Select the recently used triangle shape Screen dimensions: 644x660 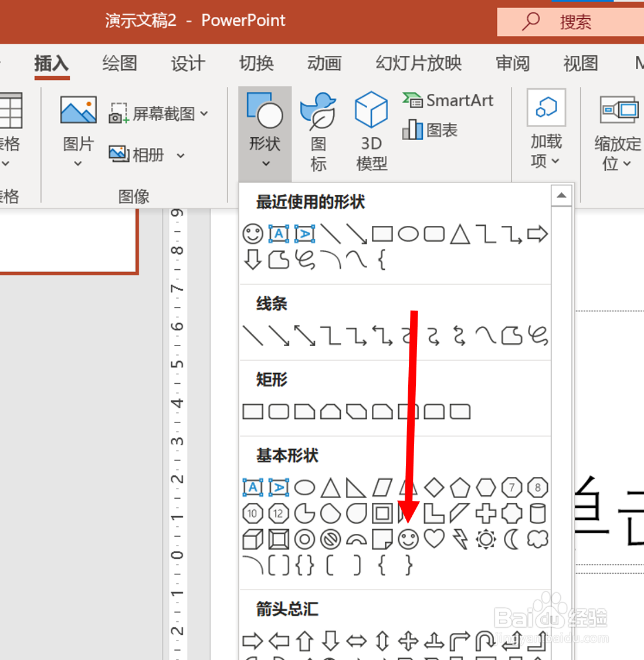[460, 233]
